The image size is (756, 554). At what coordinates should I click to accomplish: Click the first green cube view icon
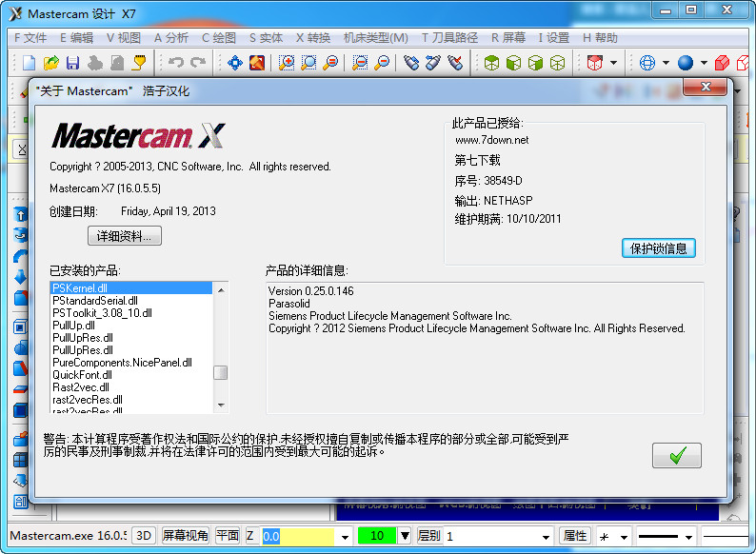tap(491, 63)
